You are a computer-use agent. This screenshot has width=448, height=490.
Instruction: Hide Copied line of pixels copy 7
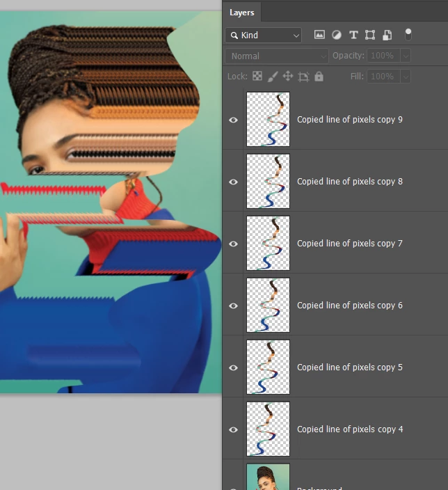[233, 244]
